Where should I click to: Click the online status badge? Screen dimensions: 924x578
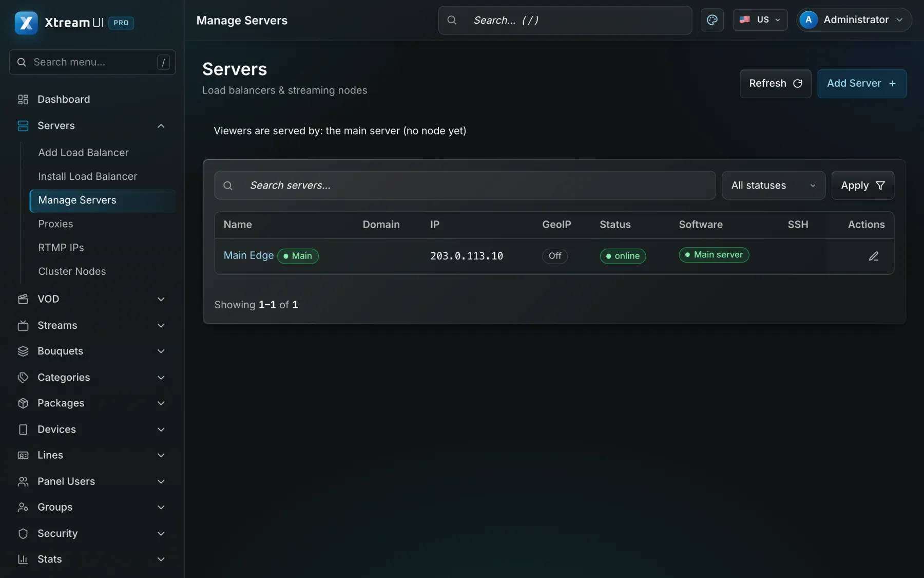point(623,256)
